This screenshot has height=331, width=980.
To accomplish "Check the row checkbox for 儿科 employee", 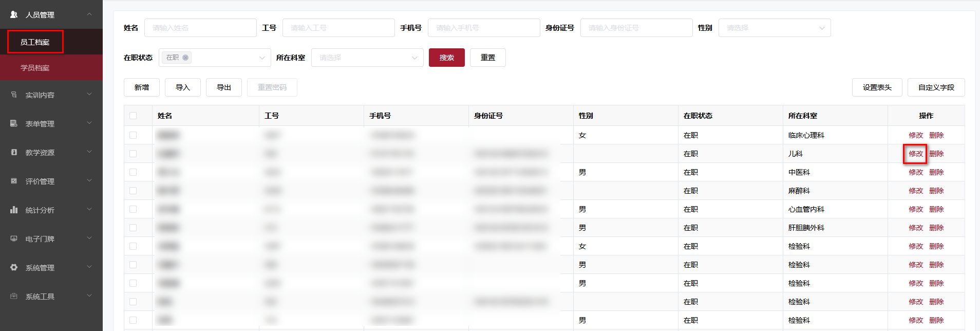I will click(x=133, y=154).
